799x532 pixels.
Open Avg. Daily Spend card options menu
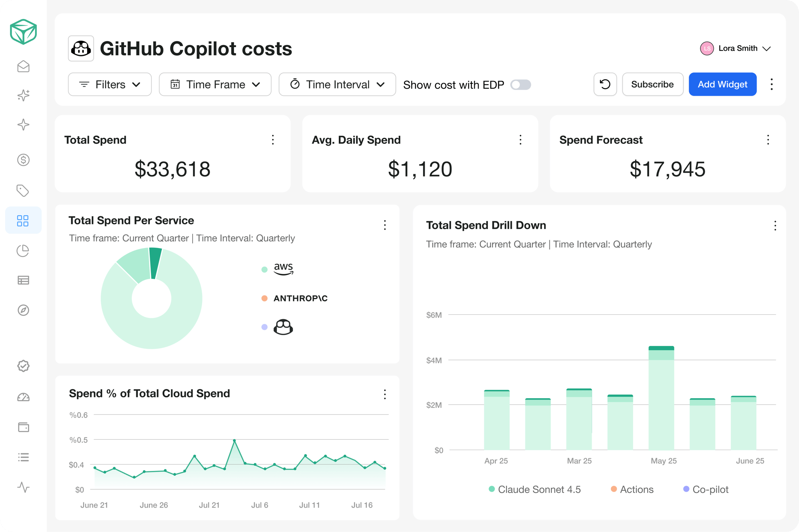click(x=520, y=140)
